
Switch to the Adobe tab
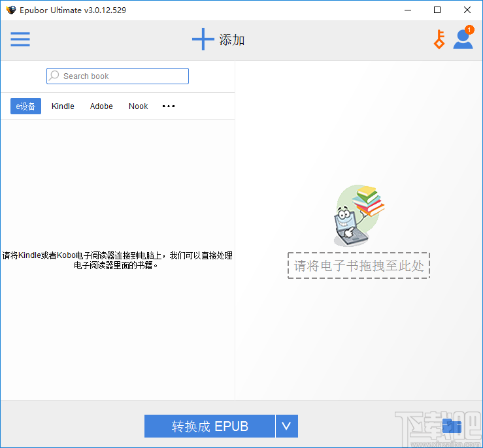(x=101, y=106)
